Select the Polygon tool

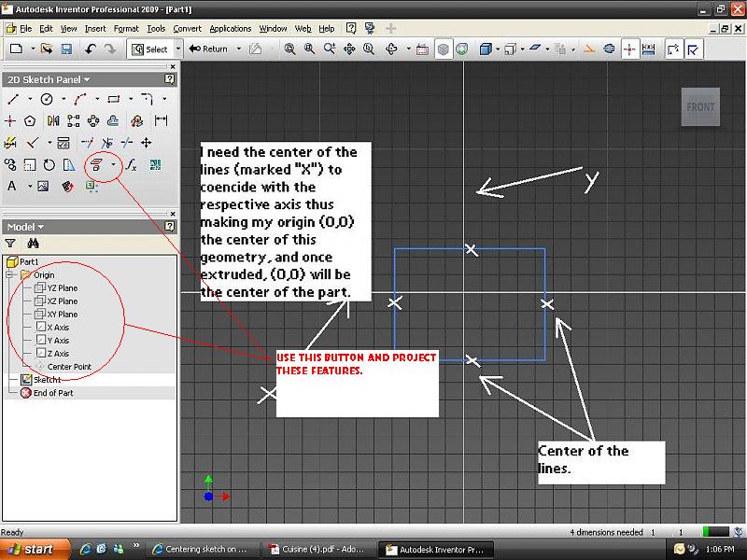30,121
